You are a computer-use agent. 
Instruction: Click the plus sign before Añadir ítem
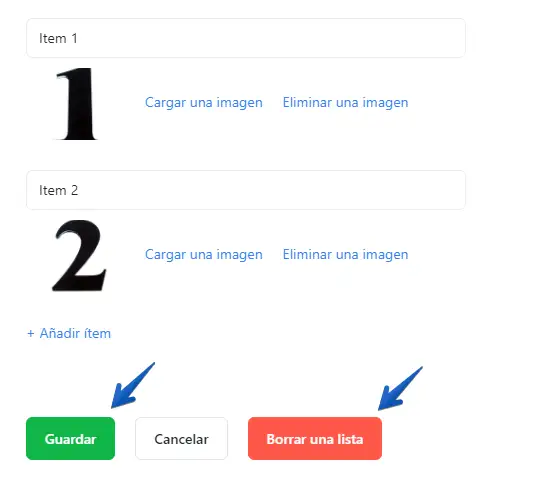[x=31, y=333]
